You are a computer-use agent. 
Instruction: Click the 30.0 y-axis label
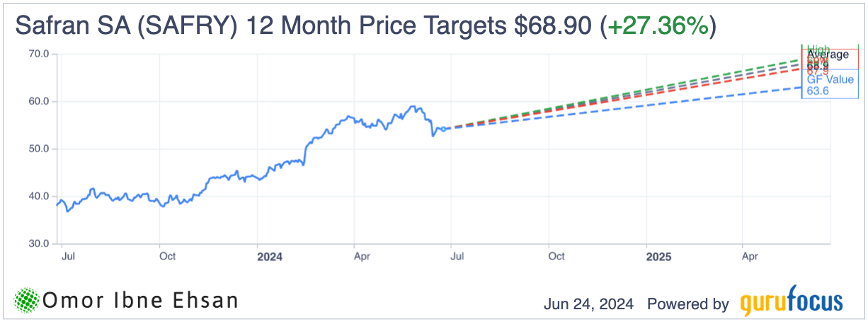[x=38, y=243]
